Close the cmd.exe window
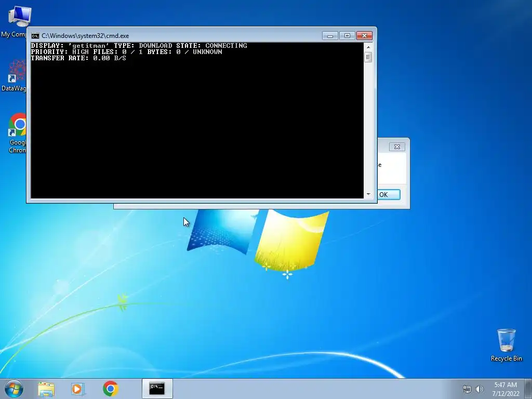 click(364, 36)
